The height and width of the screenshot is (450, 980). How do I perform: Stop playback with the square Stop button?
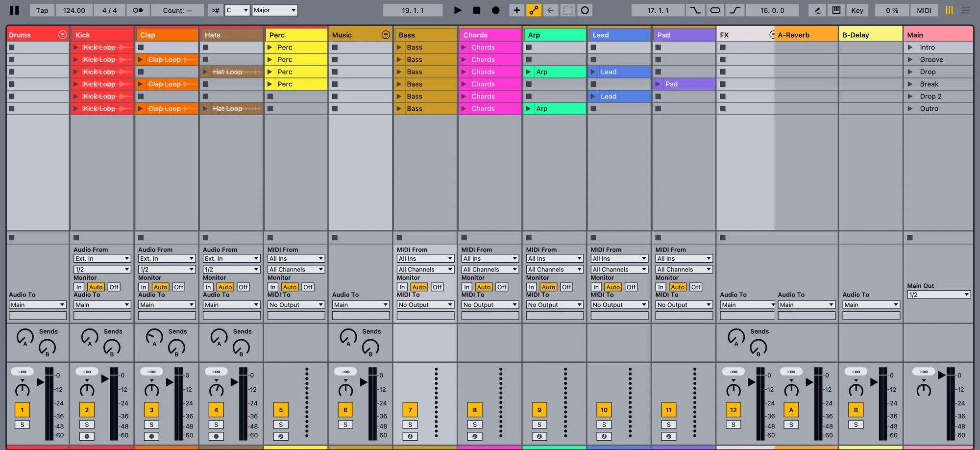pos(477,10)
